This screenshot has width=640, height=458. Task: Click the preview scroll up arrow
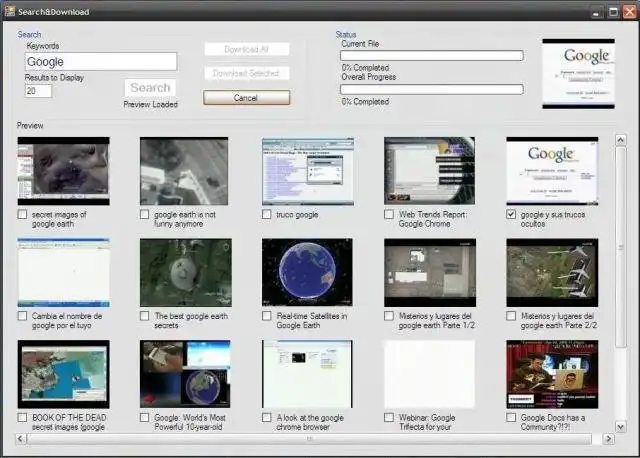pos(620,140)
